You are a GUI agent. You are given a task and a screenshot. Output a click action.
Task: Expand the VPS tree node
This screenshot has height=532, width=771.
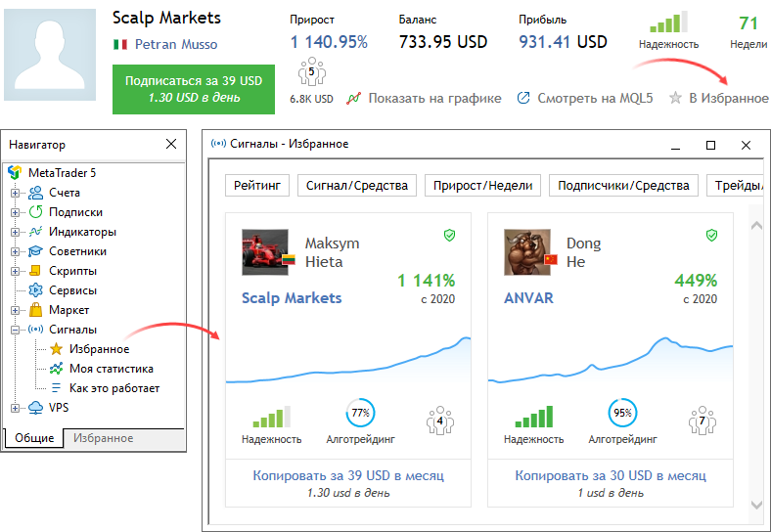(x=16, y=408)
